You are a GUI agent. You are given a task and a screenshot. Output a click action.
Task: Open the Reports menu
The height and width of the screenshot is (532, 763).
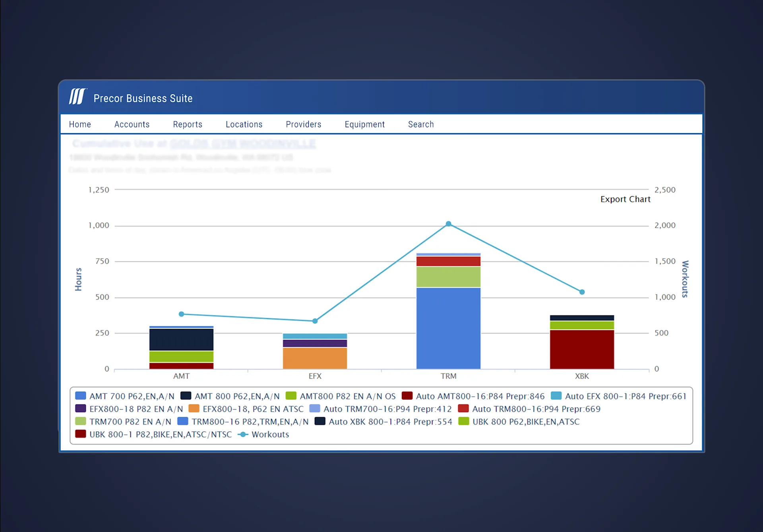tap(188, 124)
